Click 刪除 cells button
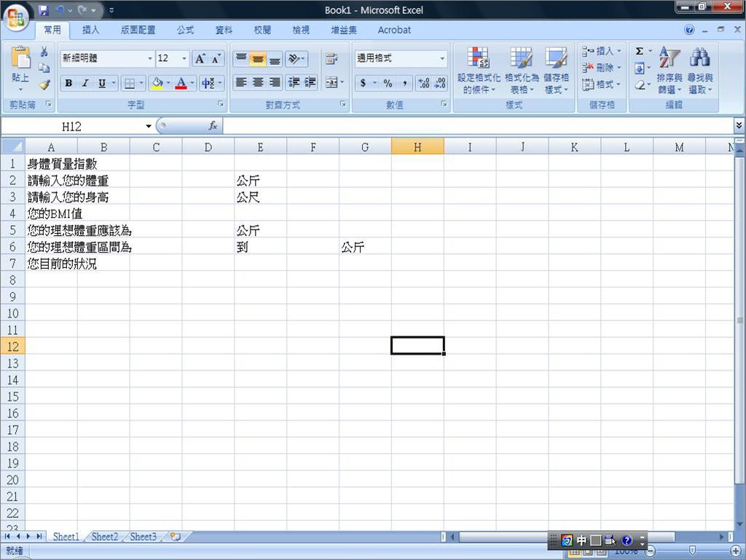746x560 pixels. 602,68
